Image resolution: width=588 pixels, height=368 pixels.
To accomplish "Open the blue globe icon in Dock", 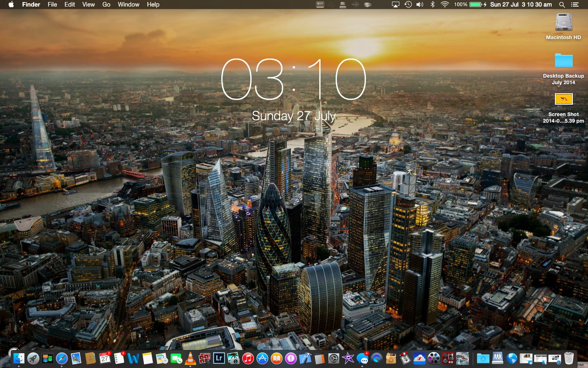I will (512, 359).
